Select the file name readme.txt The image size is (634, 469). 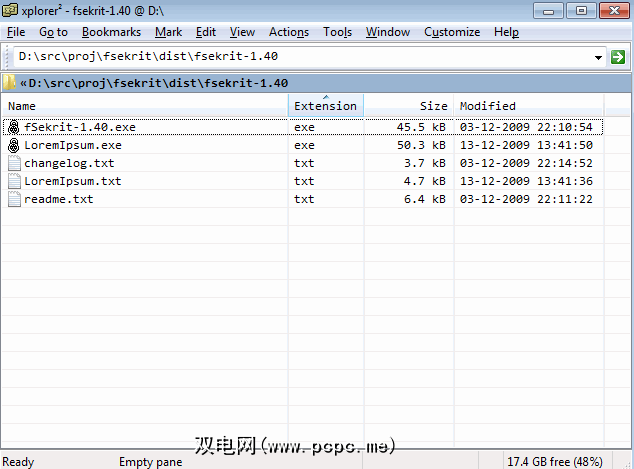59,199
